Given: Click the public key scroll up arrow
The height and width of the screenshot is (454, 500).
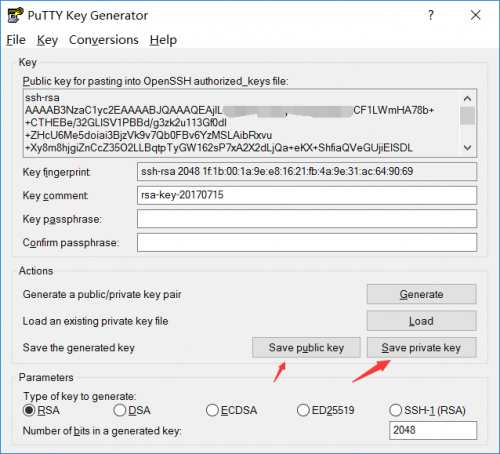Looking at the screenshot, I should click(467, 98).
